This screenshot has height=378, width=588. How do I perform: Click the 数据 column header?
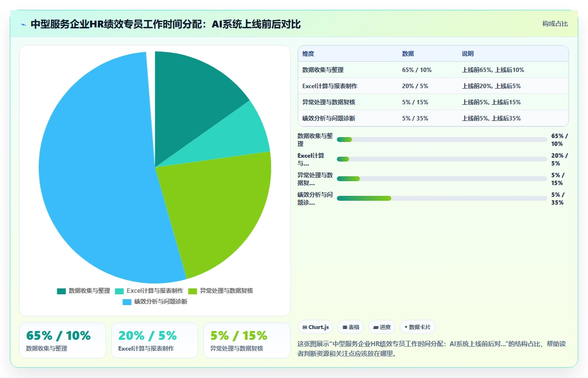408,54
